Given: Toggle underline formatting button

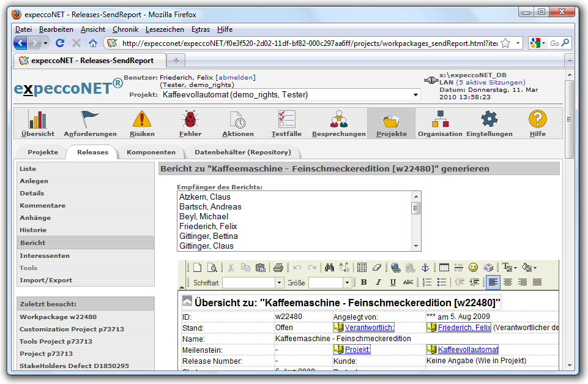Looking at the screenshot, I should [x=393, y=282].
